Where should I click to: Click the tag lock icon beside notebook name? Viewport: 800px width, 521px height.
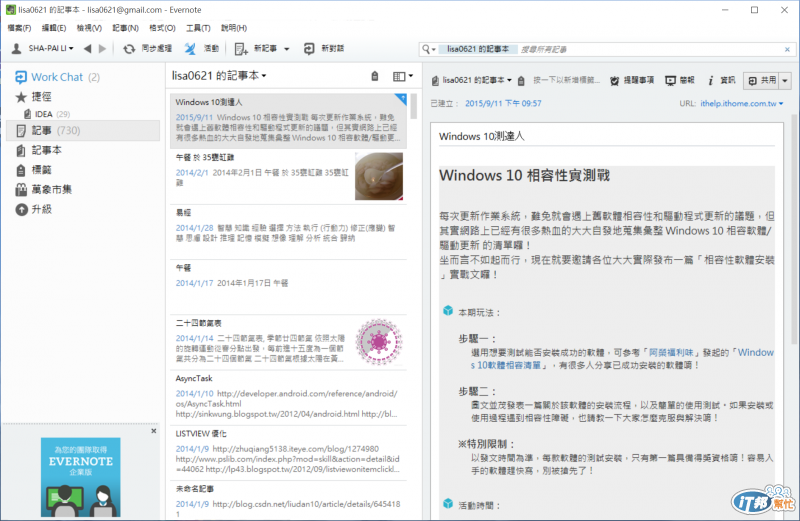tap(521, 81)
